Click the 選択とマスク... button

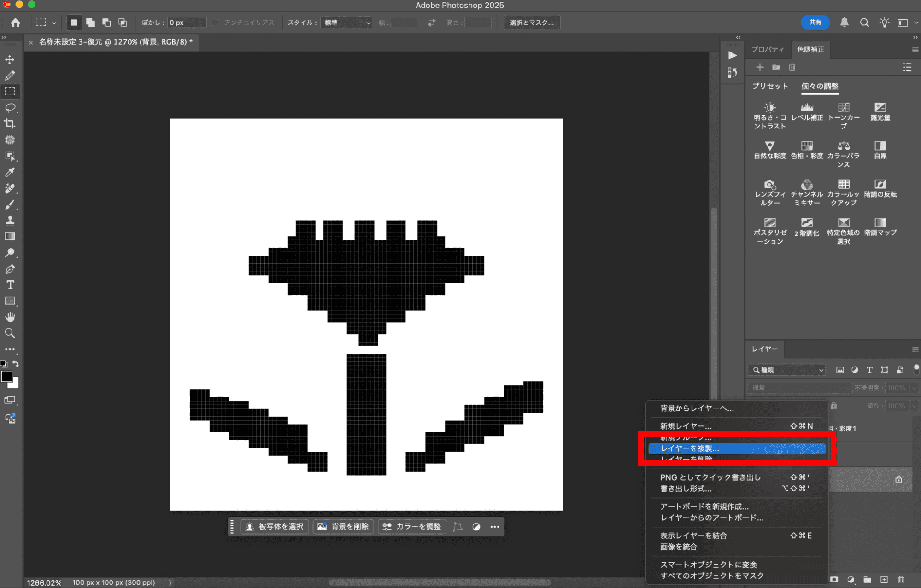coord(532,23)
